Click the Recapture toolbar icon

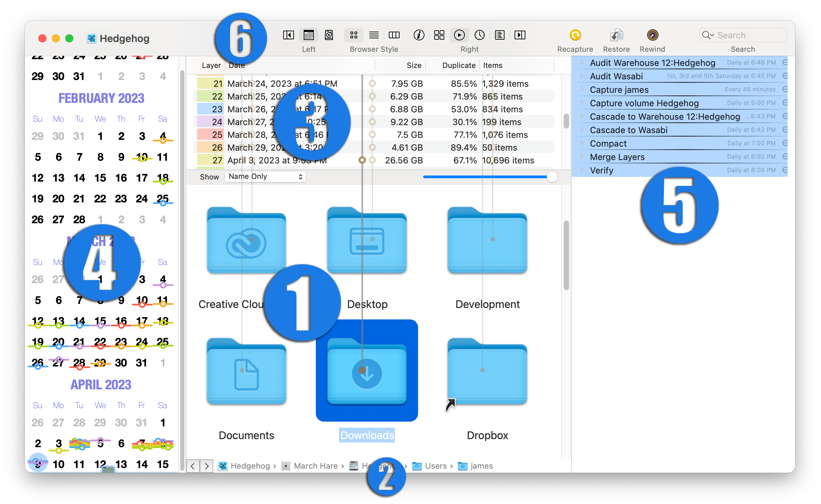(x=575, y=35)
